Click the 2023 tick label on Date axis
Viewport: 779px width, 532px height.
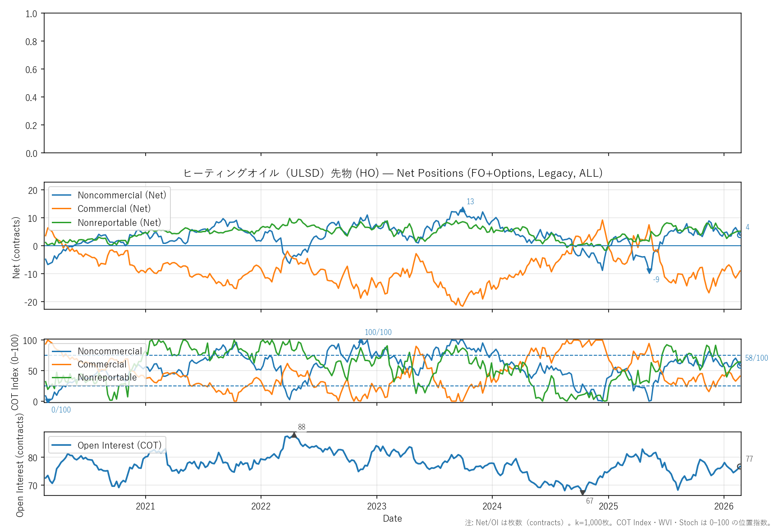tap(376, 506)
